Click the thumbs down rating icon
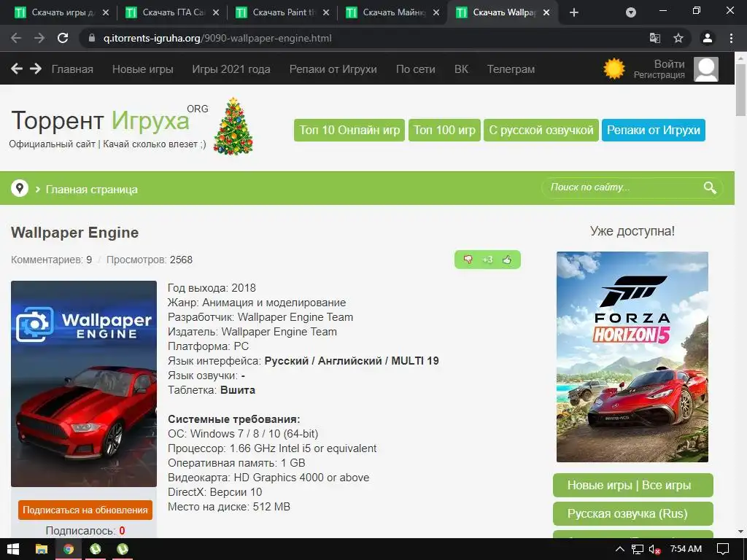 pos(468,259)
